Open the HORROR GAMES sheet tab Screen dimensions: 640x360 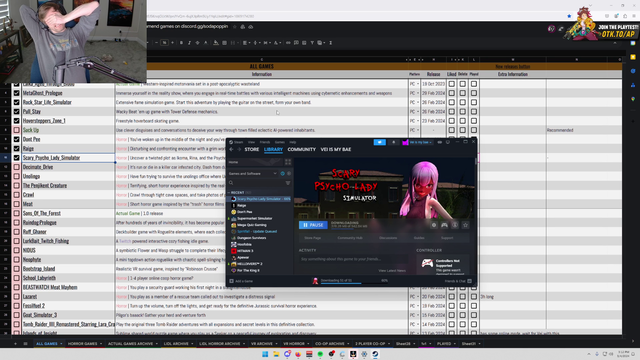click(x=82, y=344)
